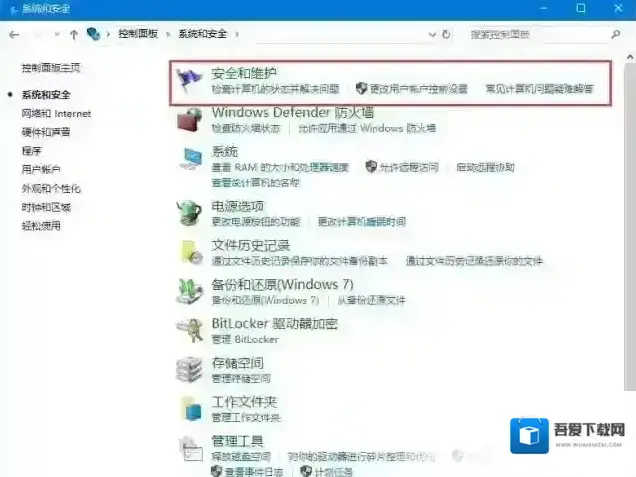636x477 pixels.
Task: Click the shield icon beside 更改用户帐户控制设置
Action: [x=361, y=88]
